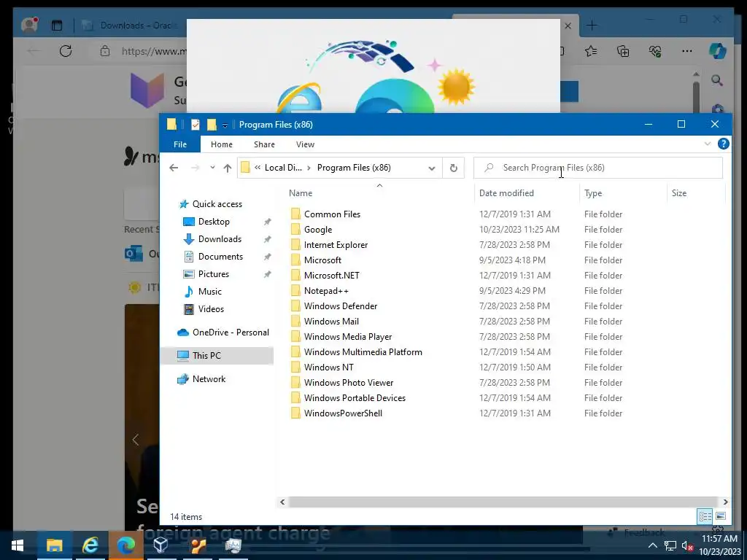This screenshot has width=747, height=560.
Task: Launch Internet Explorer from the taskbar
Action: [90, 545]
